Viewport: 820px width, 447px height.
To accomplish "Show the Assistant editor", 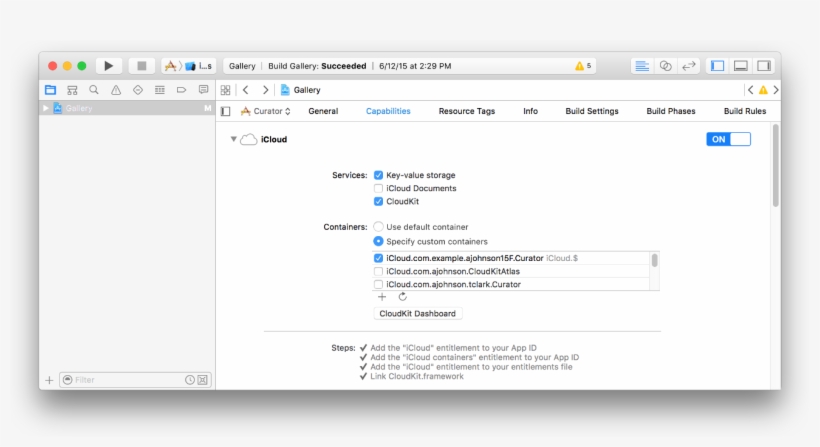I will point(665,66).
